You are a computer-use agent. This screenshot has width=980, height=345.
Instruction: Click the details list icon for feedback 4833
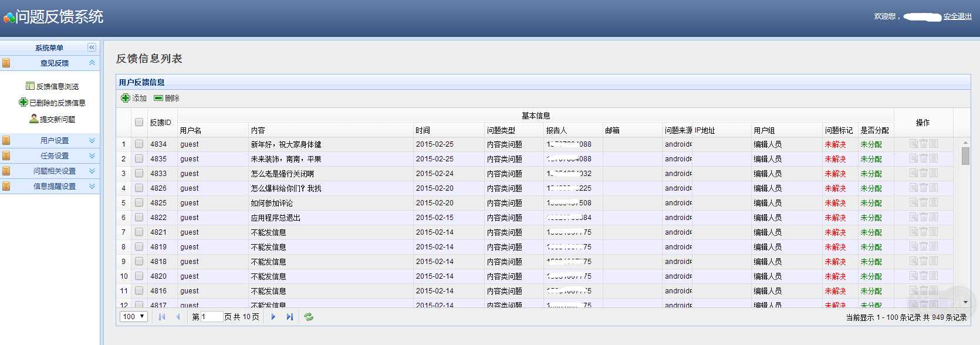coord(934,173)
